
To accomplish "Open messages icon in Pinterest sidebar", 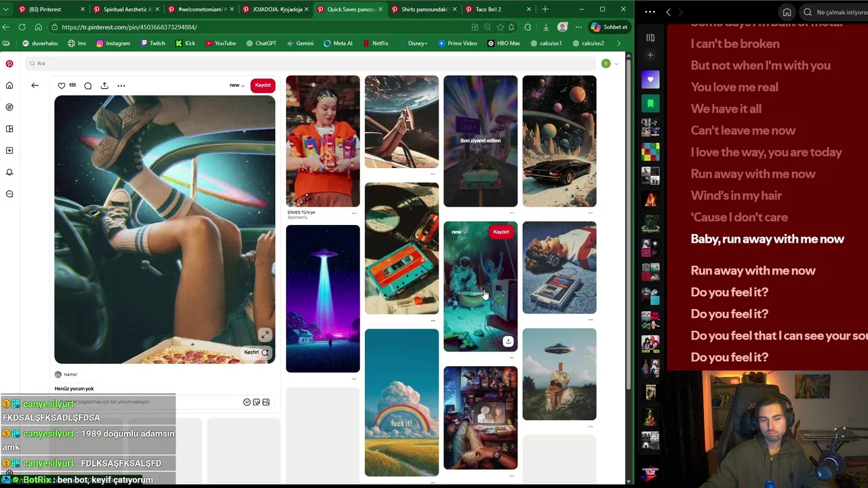I will coord(9,194).
